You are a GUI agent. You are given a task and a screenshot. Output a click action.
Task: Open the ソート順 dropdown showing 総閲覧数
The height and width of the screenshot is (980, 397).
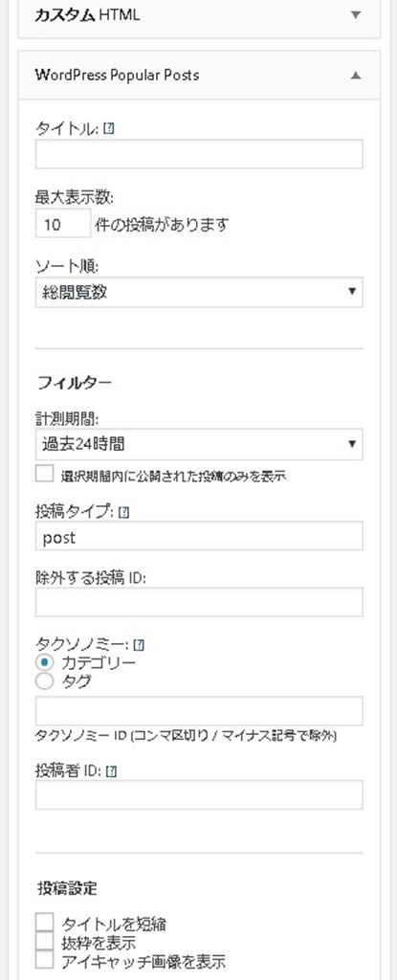(x=199, y=292)
